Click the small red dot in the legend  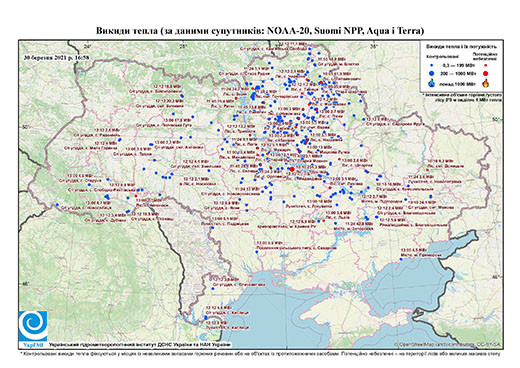(x=485, y=66)
